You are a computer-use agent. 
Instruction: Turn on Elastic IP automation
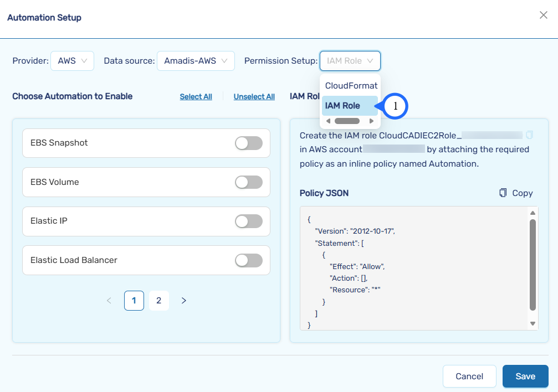[x=248, y=221]
